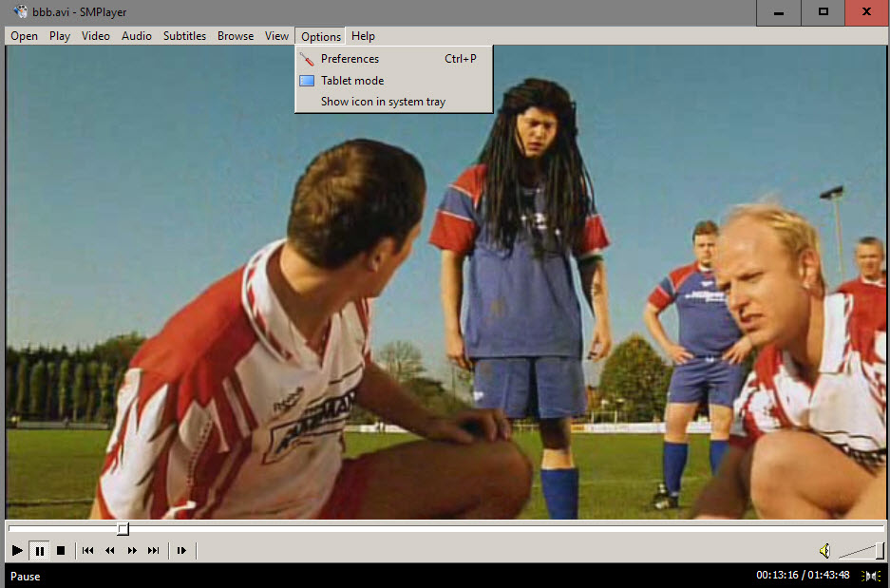This screenshot has width=890, height=588.
Task: Open the Open menu
Action: click(x=25, y=36)
